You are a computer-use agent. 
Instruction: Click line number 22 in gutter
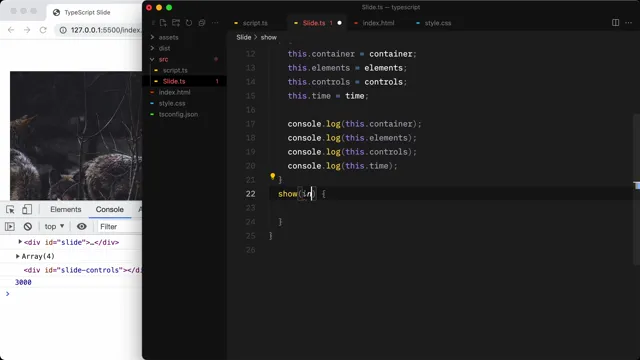point(250,194)
